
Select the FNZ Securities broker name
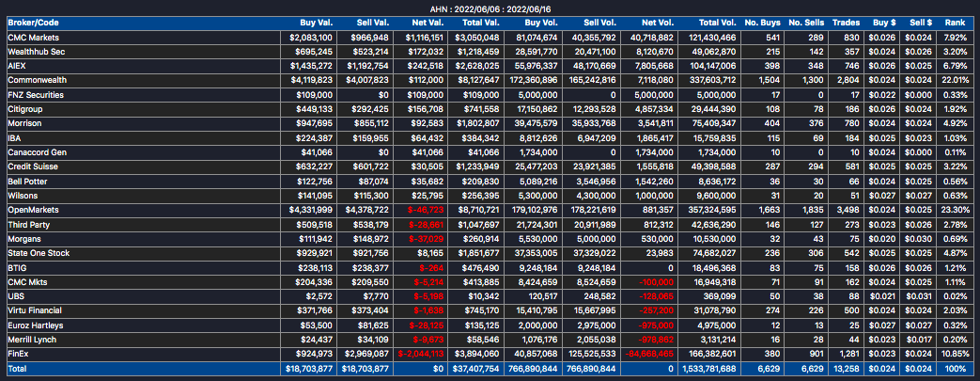[x=36, y=94]
